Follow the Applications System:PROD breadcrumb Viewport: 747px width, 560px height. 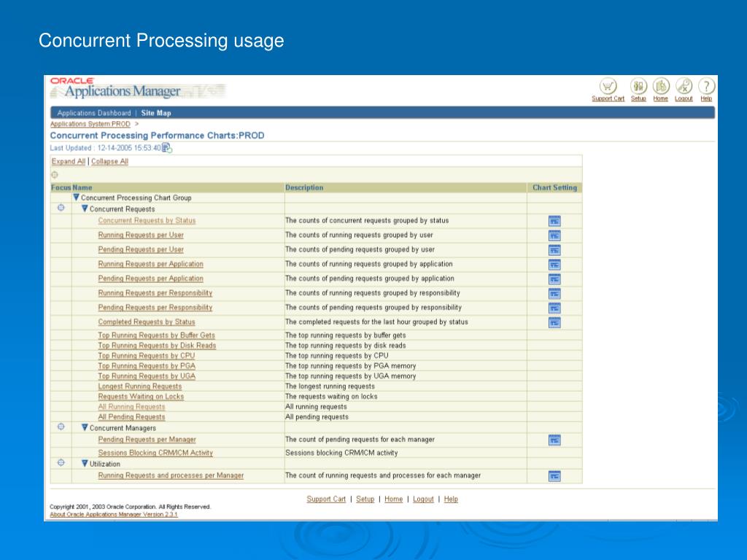pyautogui.click(x=90, y=124)
